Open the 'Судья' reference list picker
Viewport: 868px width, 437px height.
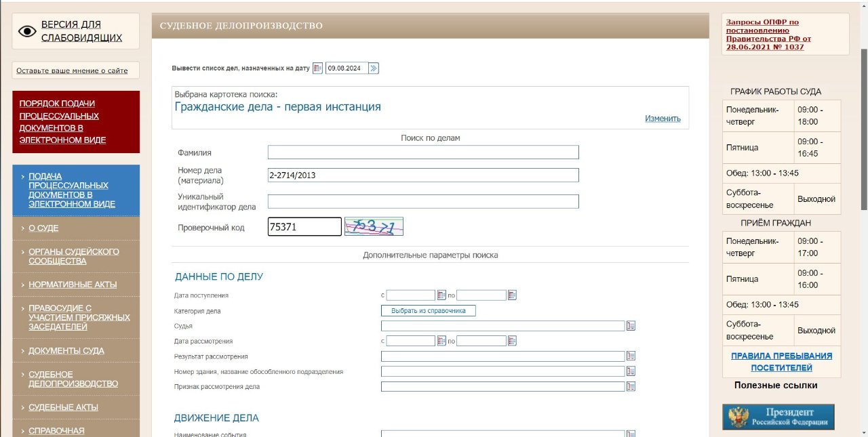click(x=631, y=326)
